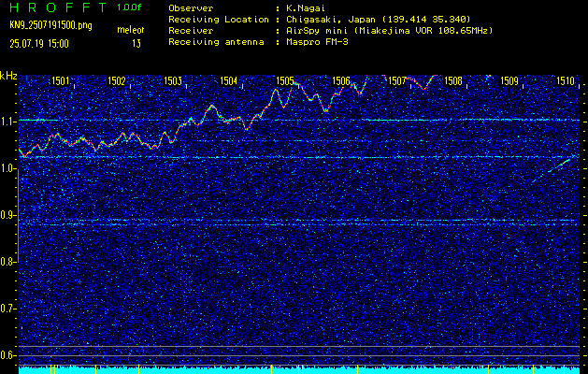
Task: Click the 1509 time axis marker
Action: tap(509, 80)
